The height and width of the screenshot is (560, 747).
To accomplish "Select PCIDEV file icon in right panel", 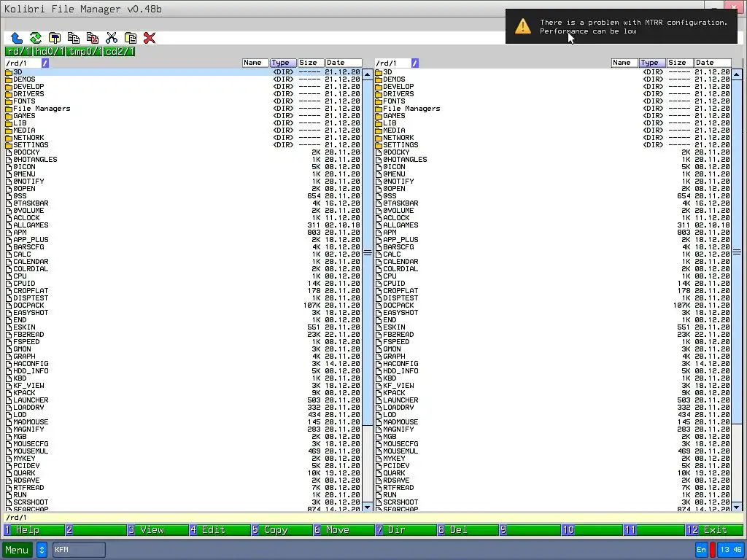I will coord(379,466).
